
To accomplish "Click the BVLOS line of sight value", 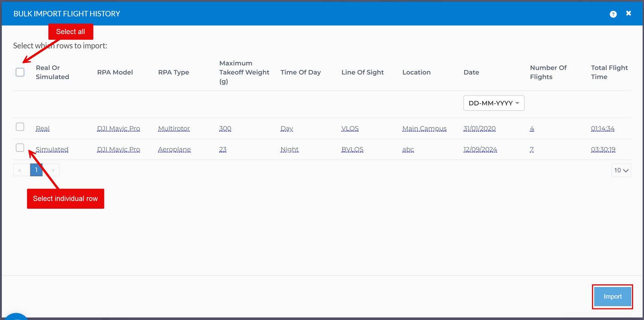I will [x=352, y=150].
